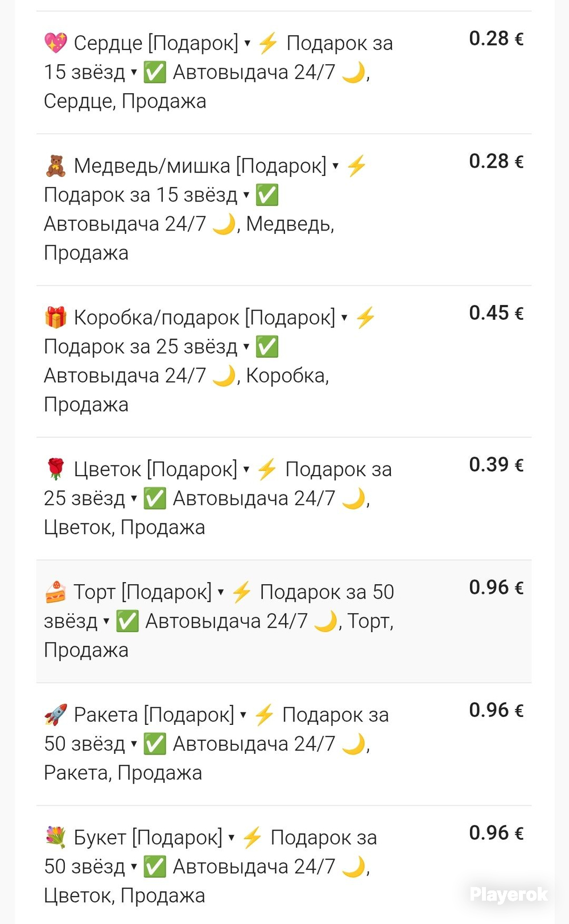
Task: Click the red rose emoji icon
Action: [x=56, y=469]
